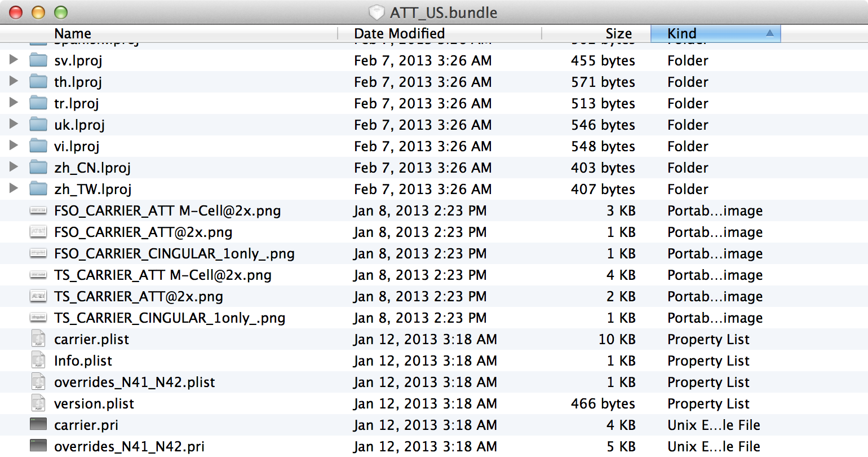Click FSO_CARRIER_CINGULAR_1only_.png thumbnail icon

pos(38,253)
